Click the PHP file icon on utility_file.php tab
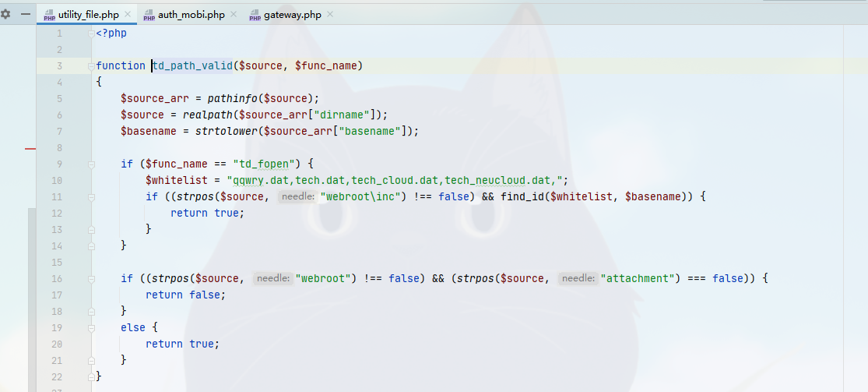This screenshot has width=868, height=392. (49, 15)
